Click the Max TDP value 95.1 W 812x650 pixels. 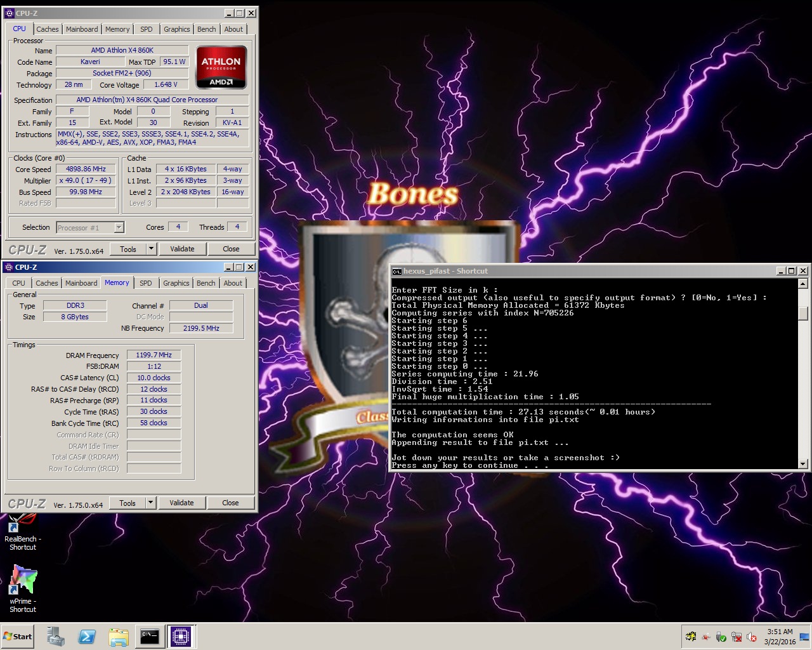pos(174,62)
